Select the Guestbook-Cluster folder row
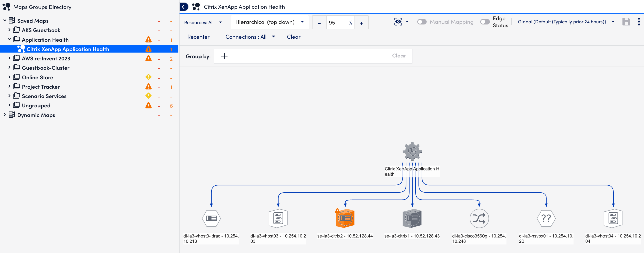Screen dimensions: 644x253 [x=89, y=68]
